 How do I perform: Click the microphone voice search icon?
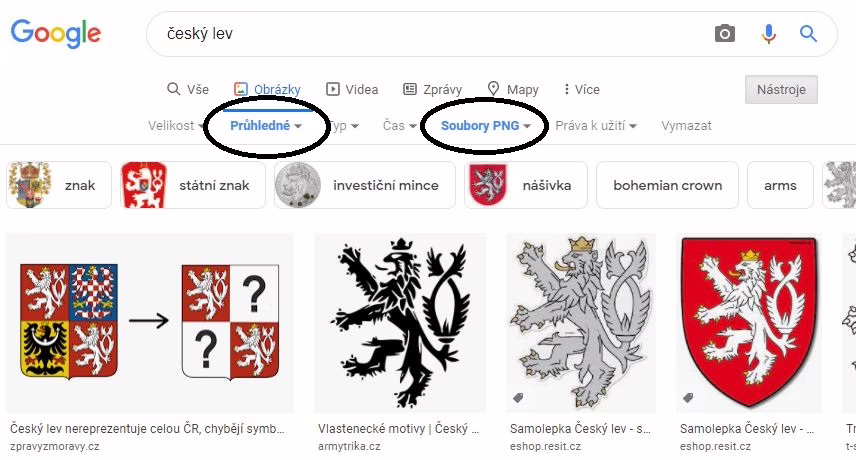(768, 34)
